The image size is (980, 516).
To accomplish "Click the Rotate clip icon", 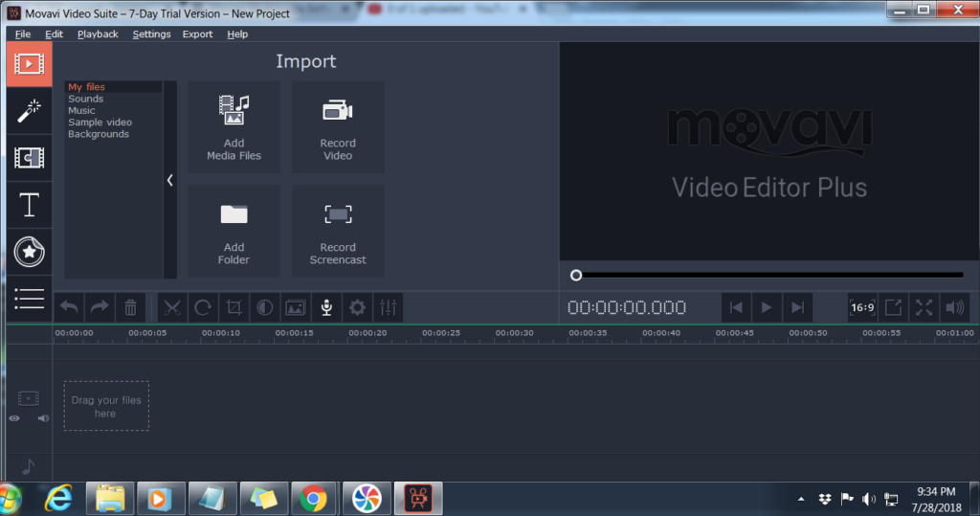I will (x=203, y=307).
